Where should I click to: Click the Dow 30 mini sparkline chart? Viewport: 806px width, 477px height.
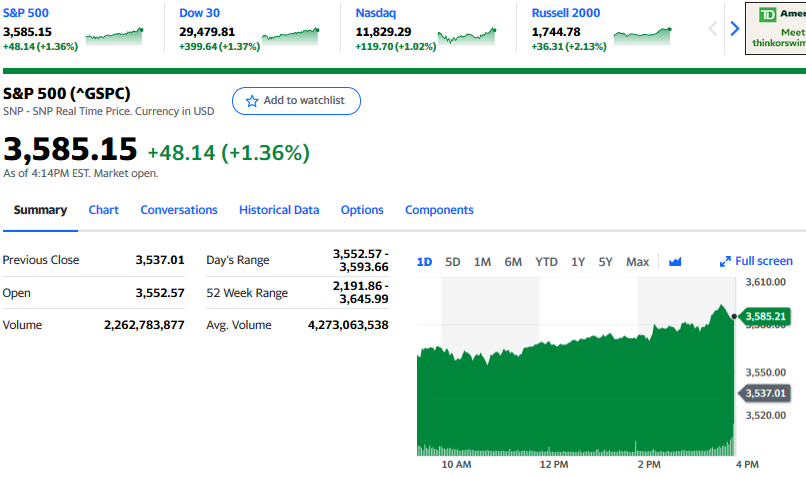[290, 36]
